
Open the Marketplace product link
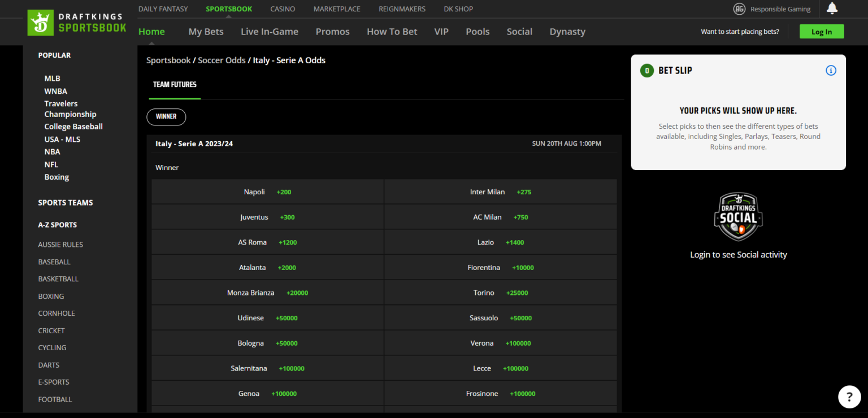click(x=337, y=9)
